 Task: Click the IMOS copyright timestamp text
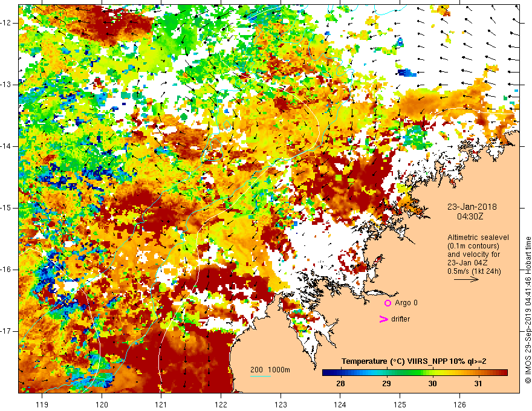click(528, 310)
